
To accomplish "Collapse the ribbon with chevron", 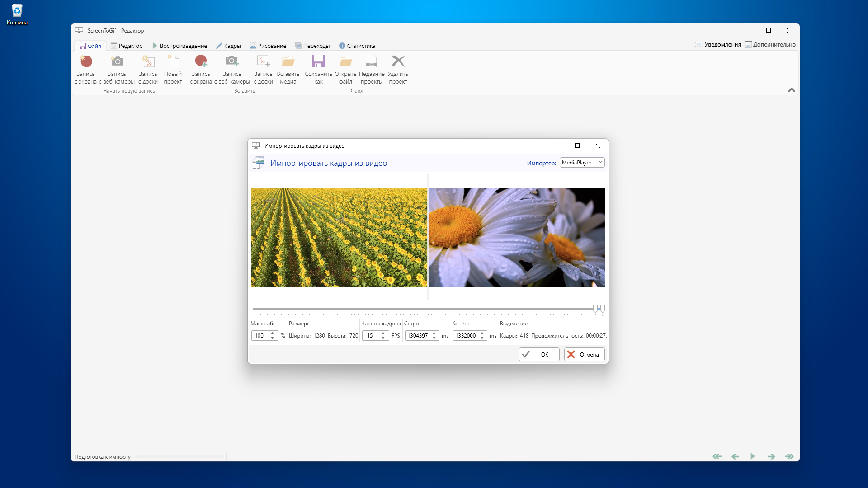I will point(791,90).
